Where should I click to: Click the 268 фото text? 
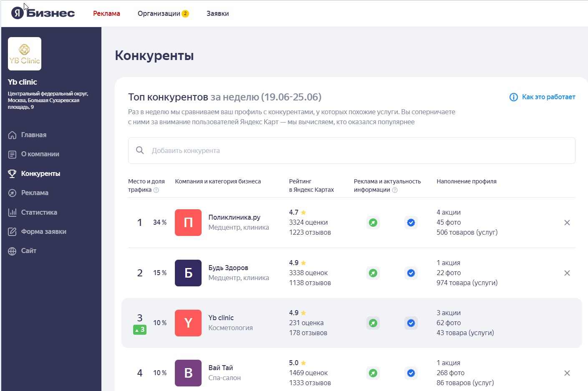(450, 373)
